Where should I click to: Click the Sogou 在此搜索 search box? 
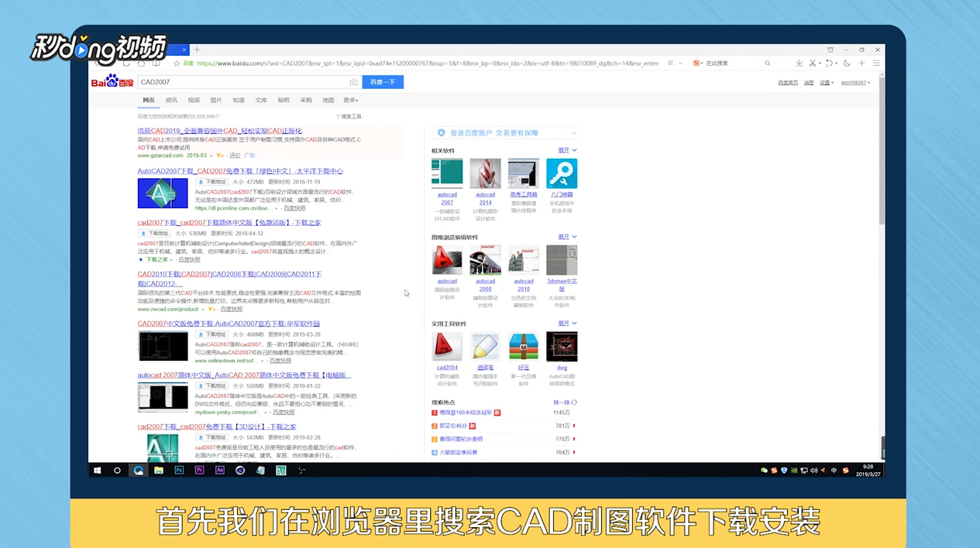(732, 63)
